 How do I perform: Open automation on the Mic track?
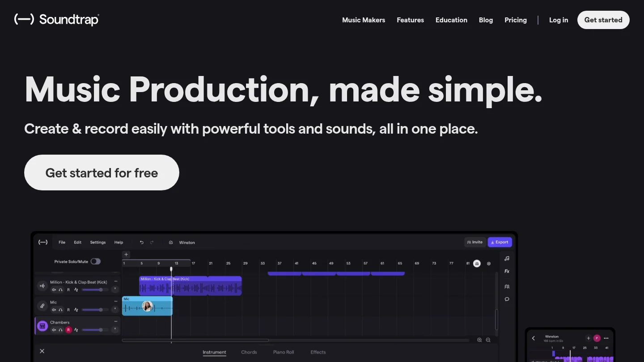[x=76, y=310]
